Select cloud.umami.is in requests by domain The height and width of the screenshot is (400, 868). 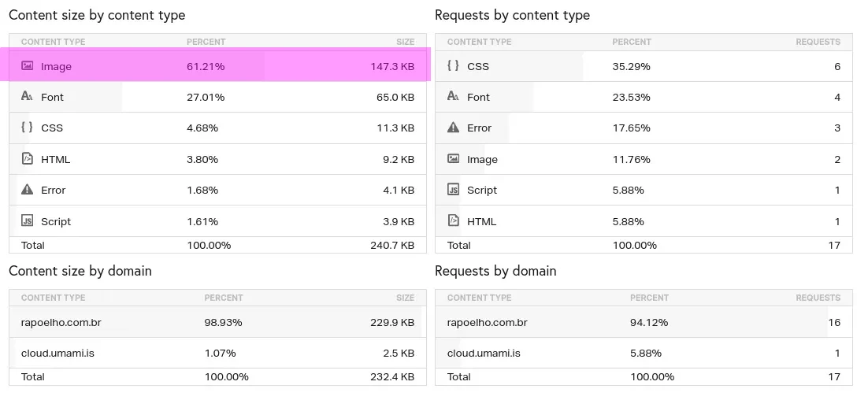click(484, 354)
